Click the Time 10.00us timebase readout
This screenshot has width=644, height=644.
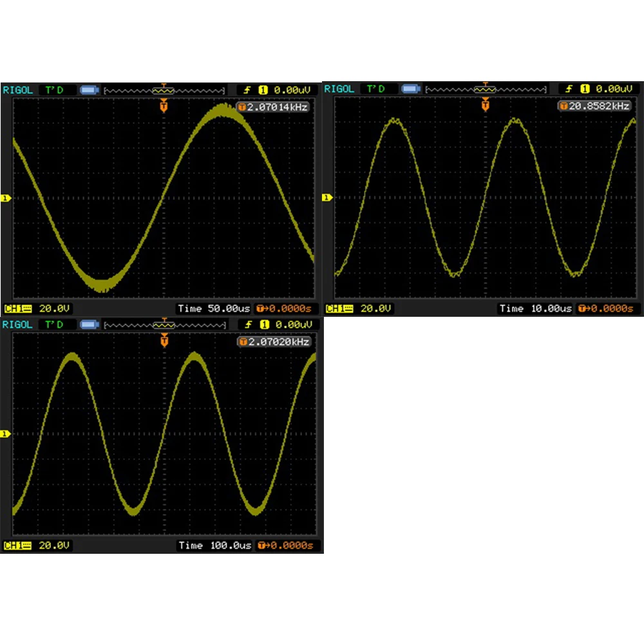tap(535, 308)
